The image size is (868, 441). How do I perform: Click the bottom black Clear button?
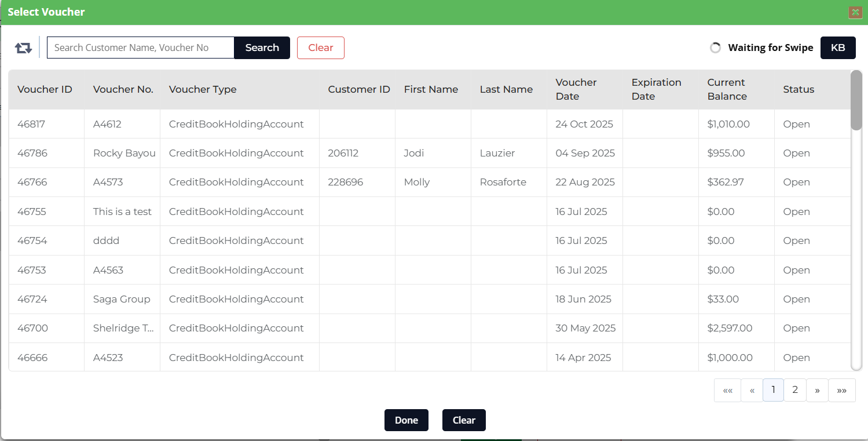coord(463,420)
